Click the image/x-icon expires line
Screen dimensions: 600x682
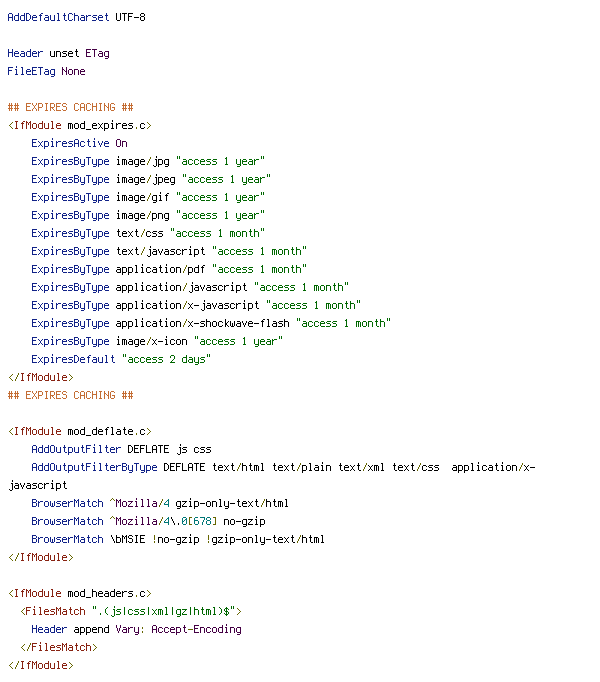tap(157, 341)
